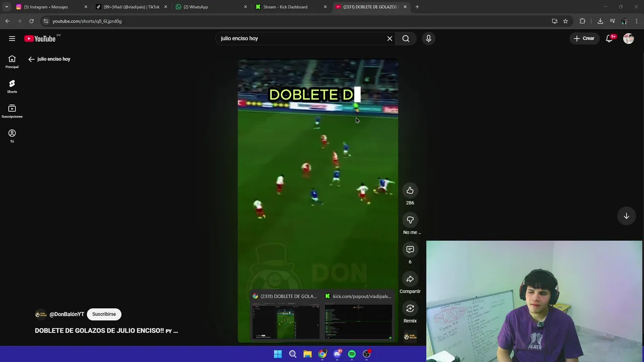
Task: Expand the tab search dropdown
Action: tap(7, 7)
